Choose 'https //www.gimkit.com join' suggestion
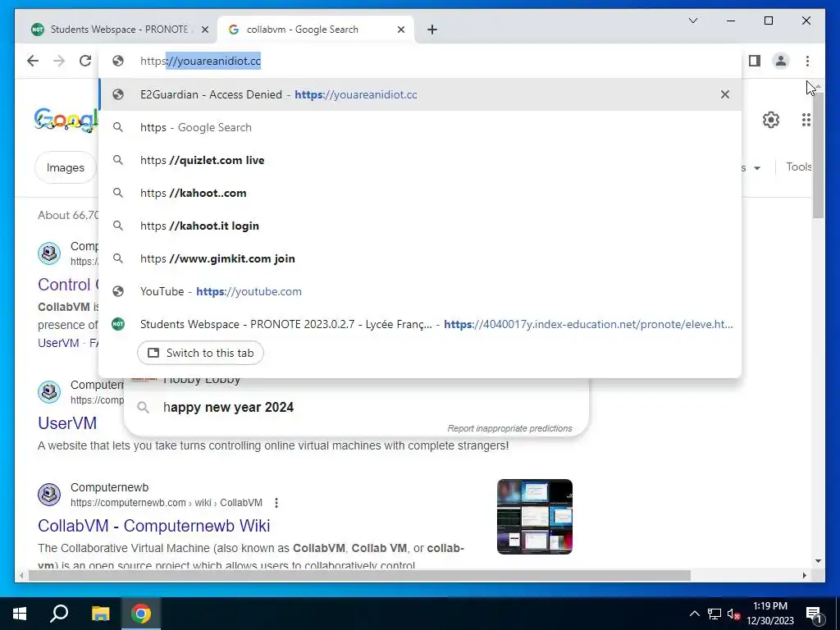Viewport: 840px width, 630px height. click(420, 258)
